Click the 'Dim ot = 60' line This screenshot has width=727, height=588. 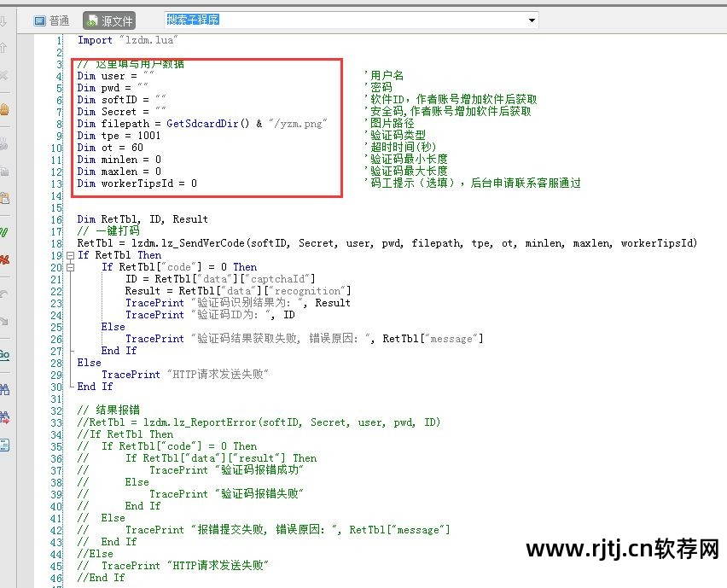[x=110, y=148]
